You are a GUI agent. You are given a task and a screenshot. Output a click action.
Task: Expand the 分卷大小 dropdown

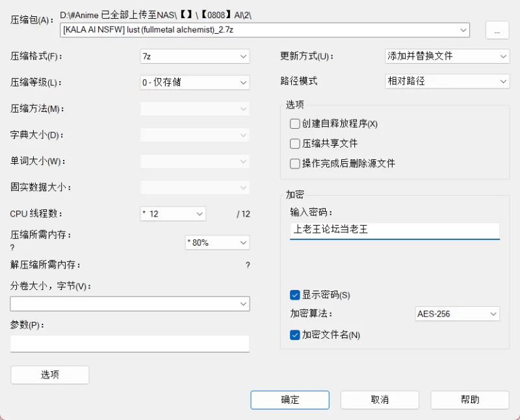130,304
